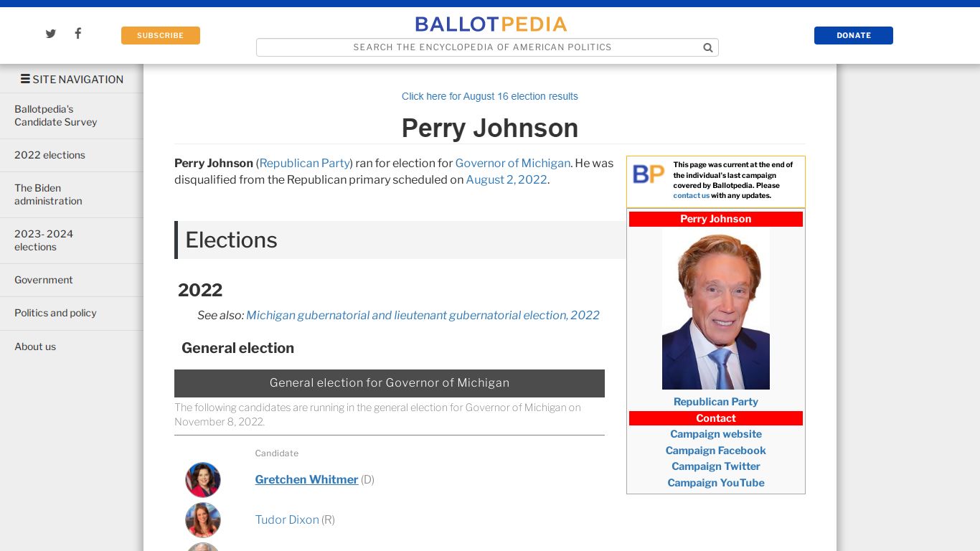Click the red Perry Johnson infobox header

pyautogui.click(x=716, y=219)
